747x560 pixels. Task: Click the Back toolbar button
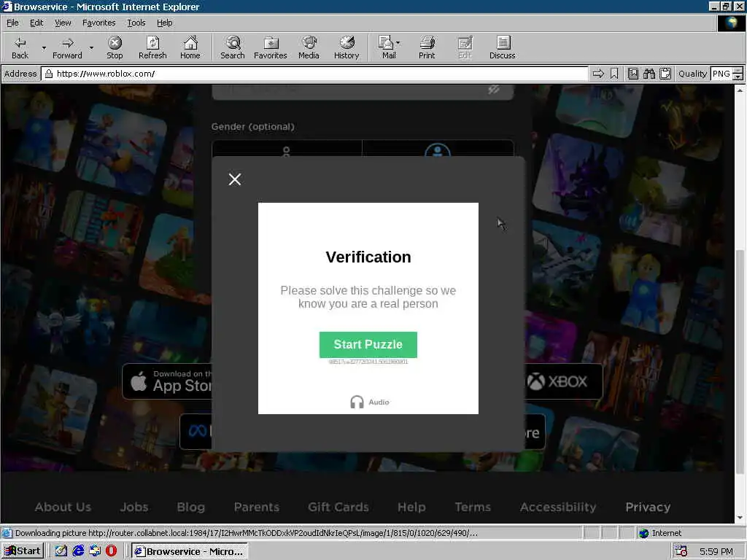[x=20, y=47]
